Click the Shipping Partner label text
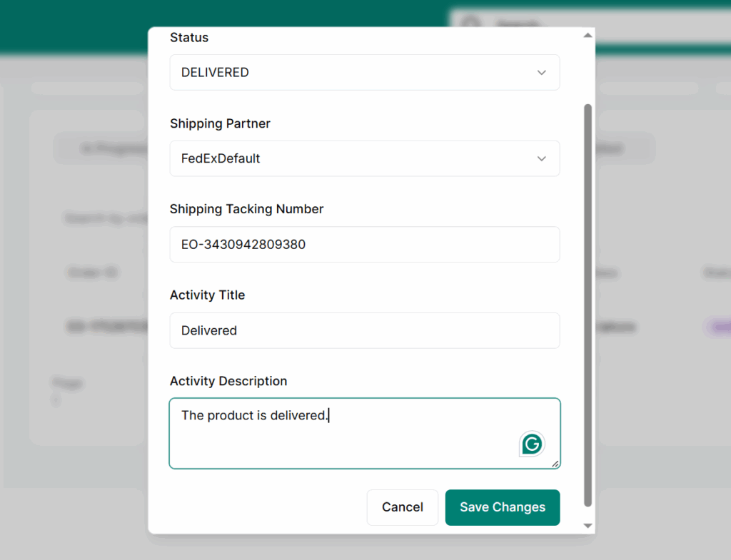This screenshot has width=731, height=560. coord(220,123)
